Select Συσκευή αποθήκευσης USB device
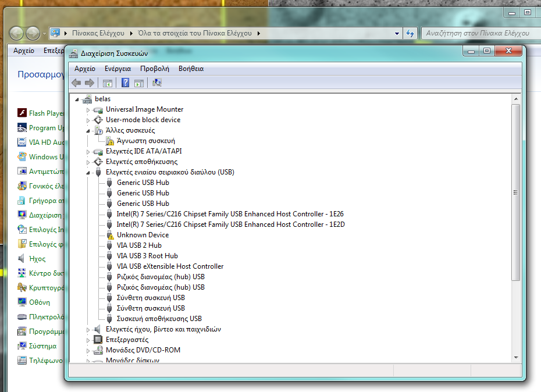Image resolution: width=541 pixels, height=392 pixels. [159, 319]
